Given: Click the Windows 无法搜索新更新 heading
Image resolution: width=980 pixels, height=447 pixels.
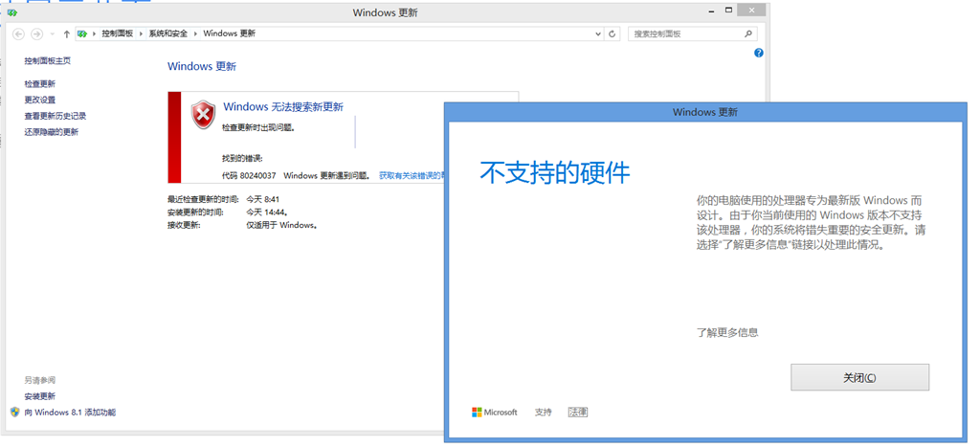Looking at the screenshot, I should tap(283, 107).
